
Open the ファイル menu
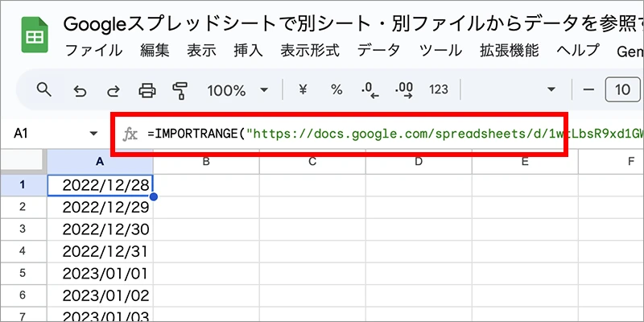[x=93, y=50]
